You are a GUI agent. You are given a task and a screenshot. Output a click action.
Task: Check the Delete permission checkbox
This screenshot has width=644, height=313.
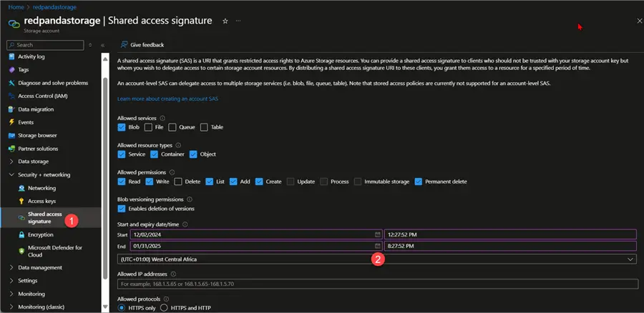click(x=178, y=182)
